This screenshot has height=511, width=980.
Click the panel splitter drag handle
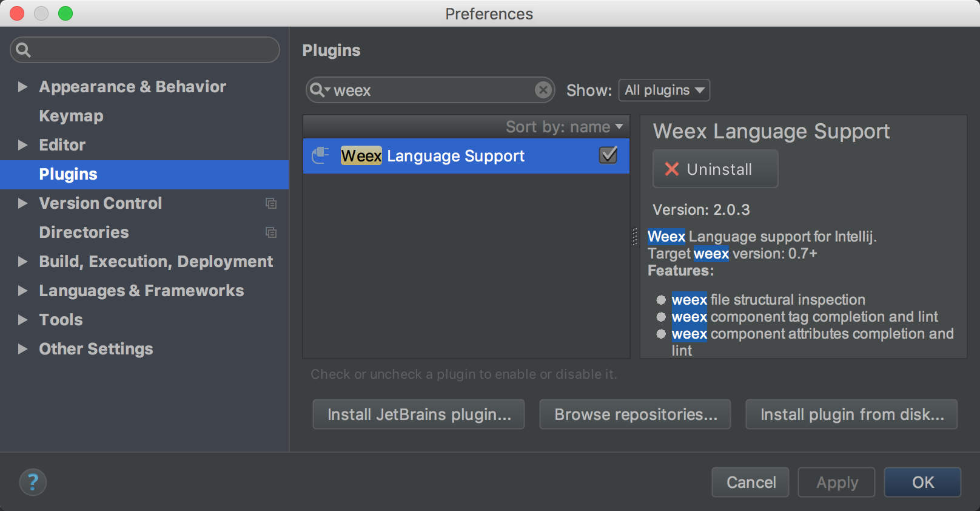point(635,237)
